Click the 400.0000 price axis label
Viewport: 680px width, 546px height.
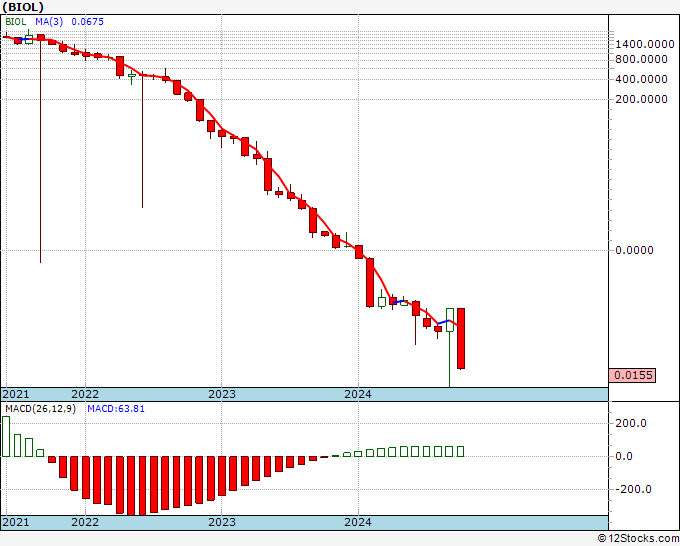[x=641, y=79]
